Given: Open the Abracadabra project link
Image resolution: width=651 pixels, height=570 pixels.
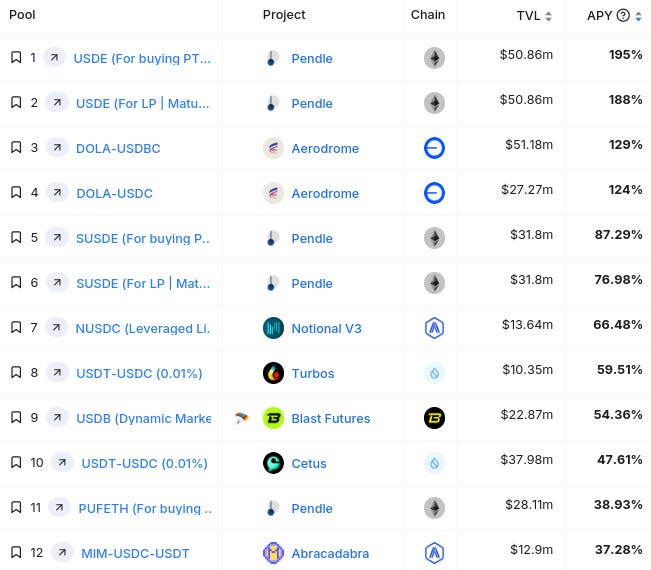Looking at the screenshot, I should (x=330, y=553).
